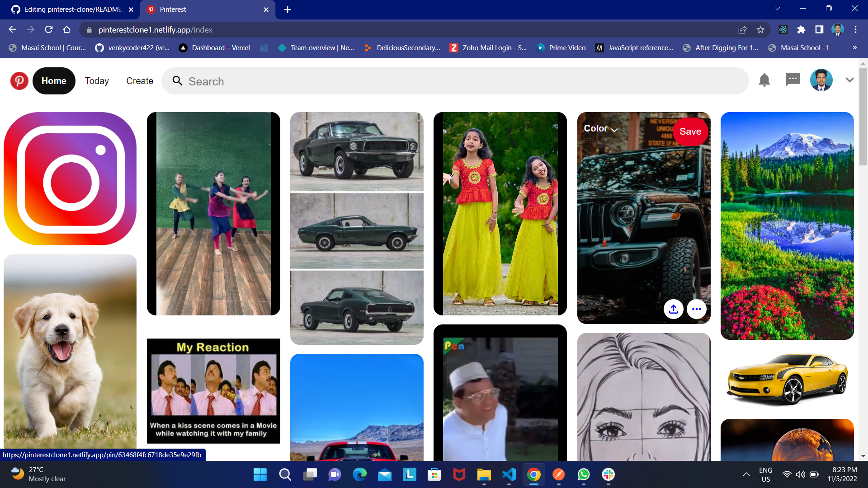Toggle the browser side panel
The height and width of the screenshot is (488, 868).
(x=819, y=29)
